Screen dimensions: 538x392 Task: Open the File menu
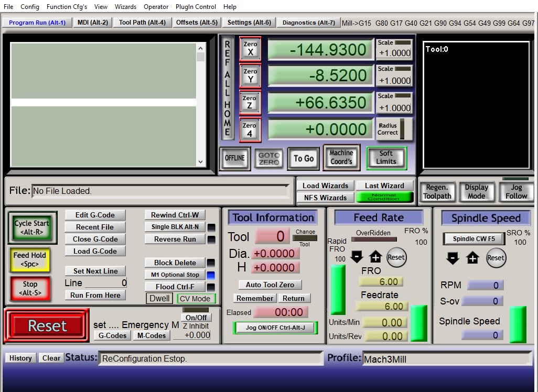click(x=8, y=6)
